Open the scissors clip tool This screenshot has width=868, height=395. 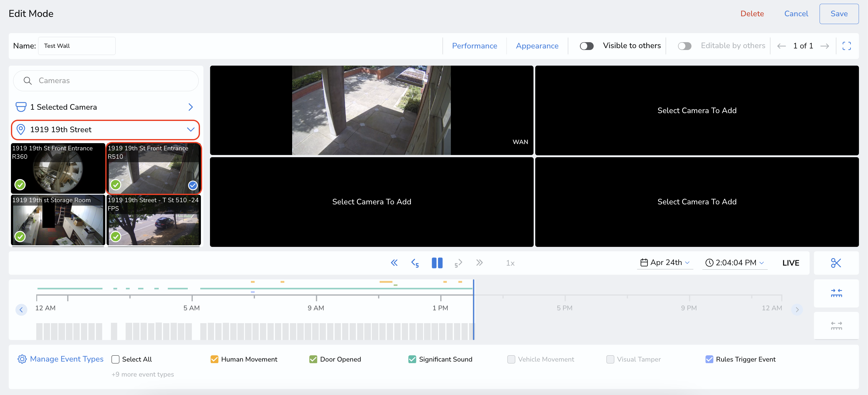tap(836, 263)
